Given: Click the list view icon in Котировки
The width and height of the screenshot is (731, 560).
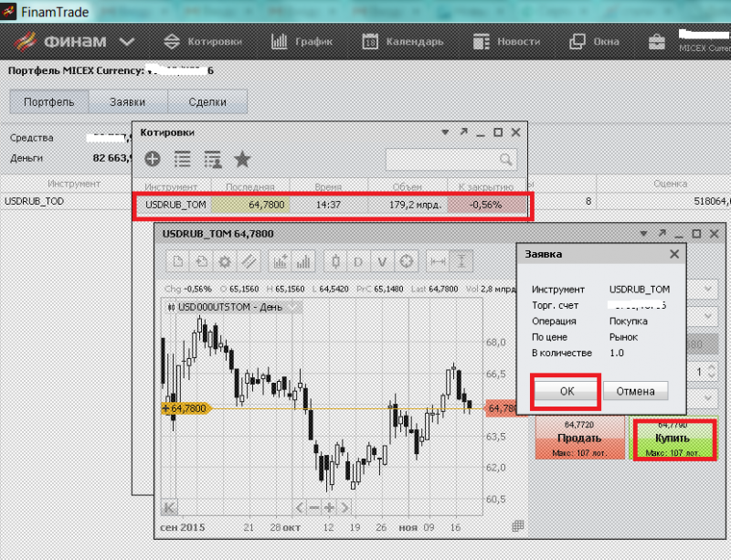Looking at the screenshot, I should 182,159.
